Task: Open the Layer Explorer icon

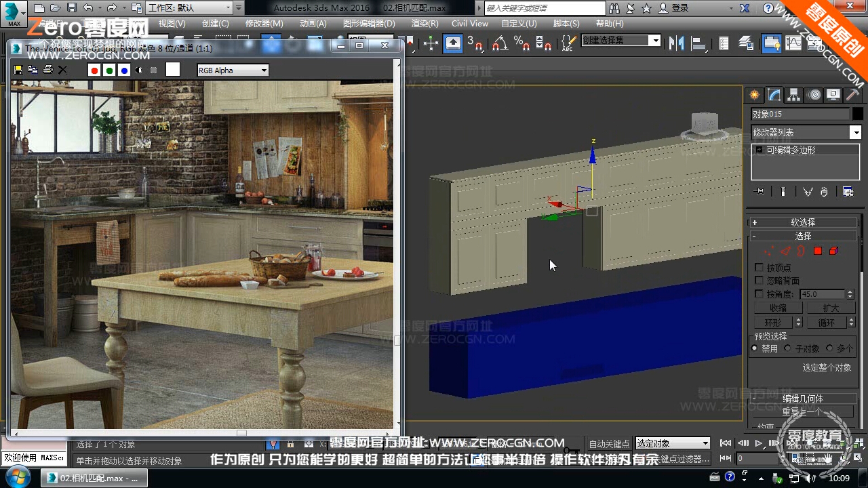Action: click(747, 43)
